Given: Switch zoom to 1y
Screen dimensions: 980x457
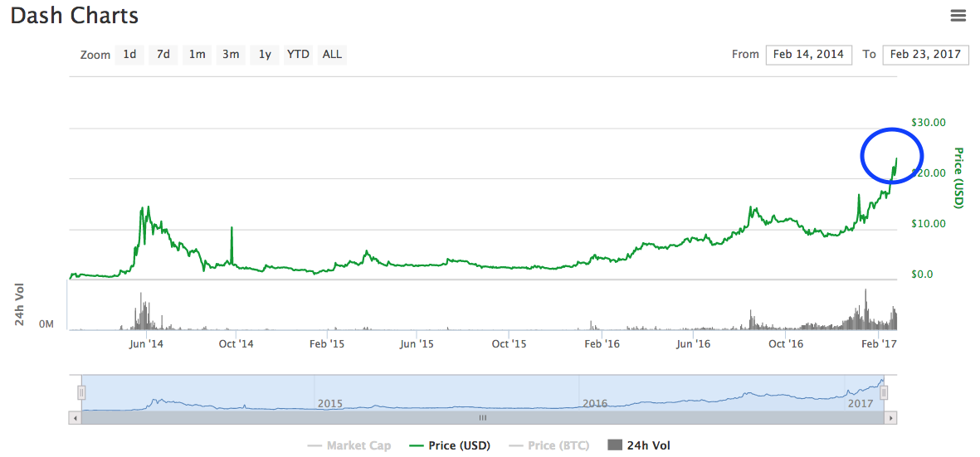Looking at the screenshot, I should [265, 55].
